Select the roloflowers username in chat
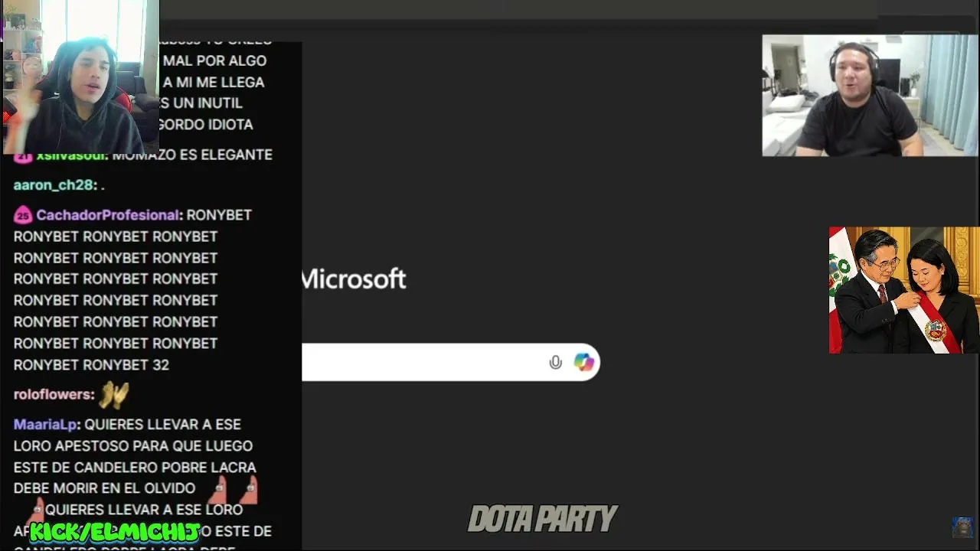 [x=52, y=394]
